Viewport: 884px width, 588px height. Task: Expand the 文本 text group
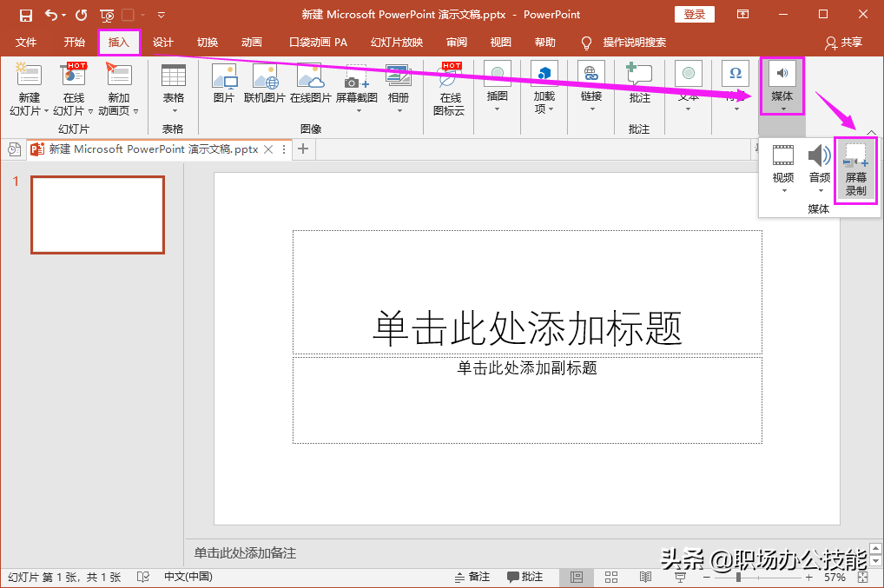[689, 87]
